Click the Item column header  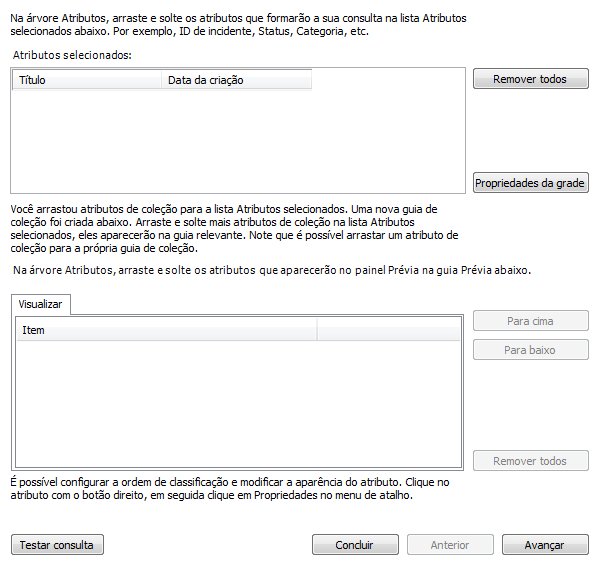coord(167,330)
